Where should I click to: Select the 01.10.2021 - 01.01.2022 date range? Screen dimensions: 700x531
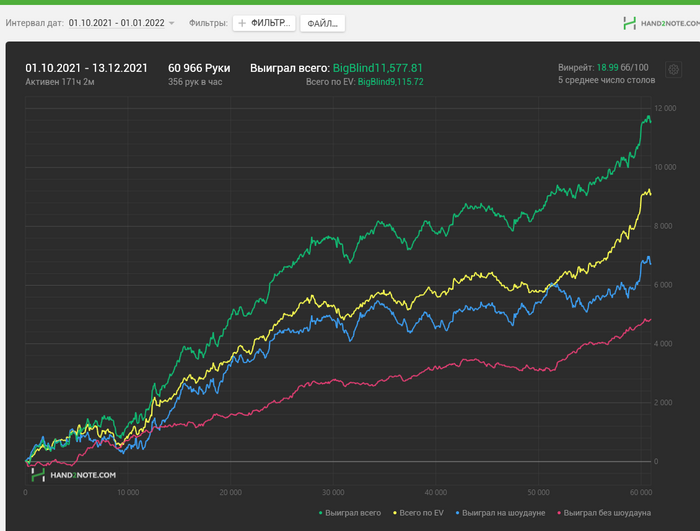click(x=117, y=23)
